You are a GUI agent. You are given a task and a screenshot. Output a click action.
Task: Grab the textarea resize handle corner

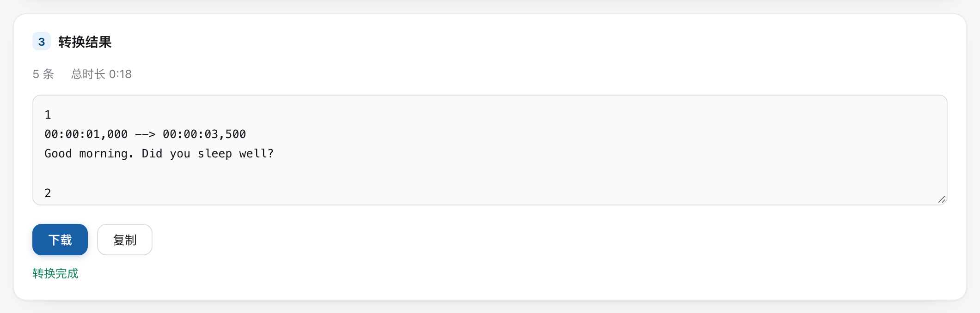pyautogui.click(x=942, y=199)
